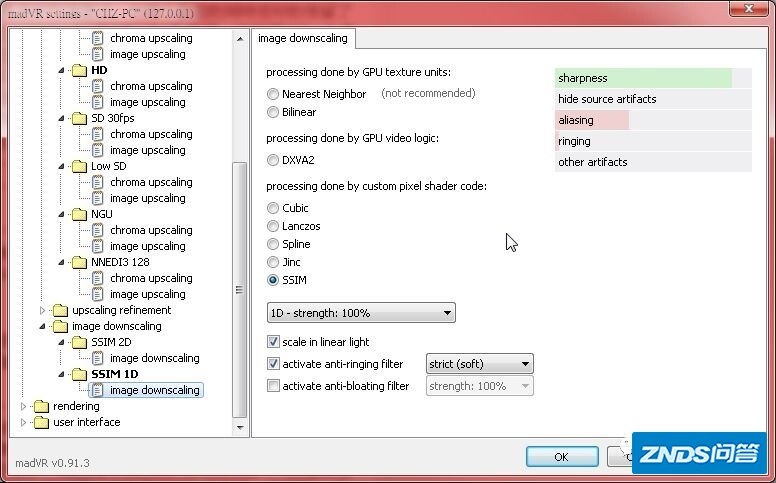The width and height of the screenshot is (776, 483).
Task: Toggle activate anti-ringing filter checkbox
Action: pyautogui.click(x=273, y=364)
